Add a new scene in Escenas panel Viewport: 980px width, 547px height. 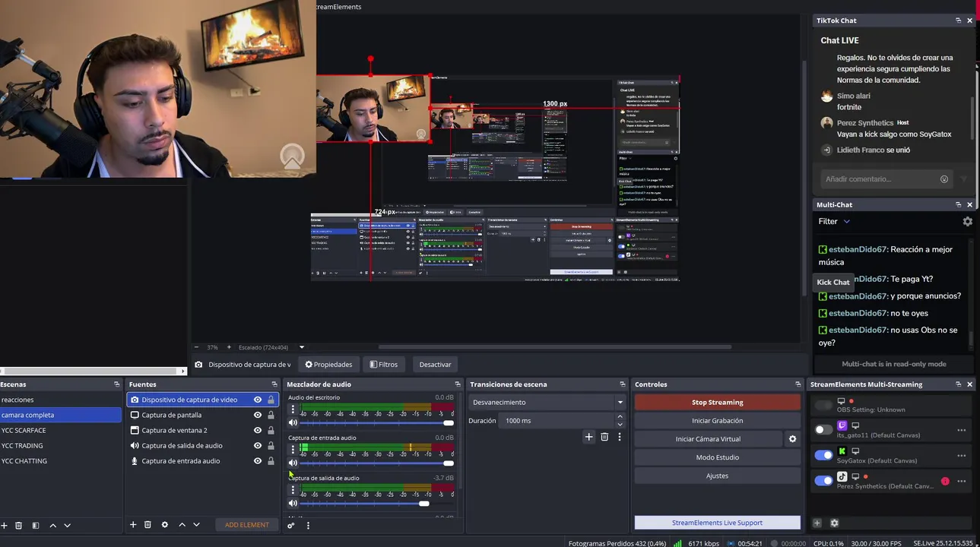coord(4,525)
